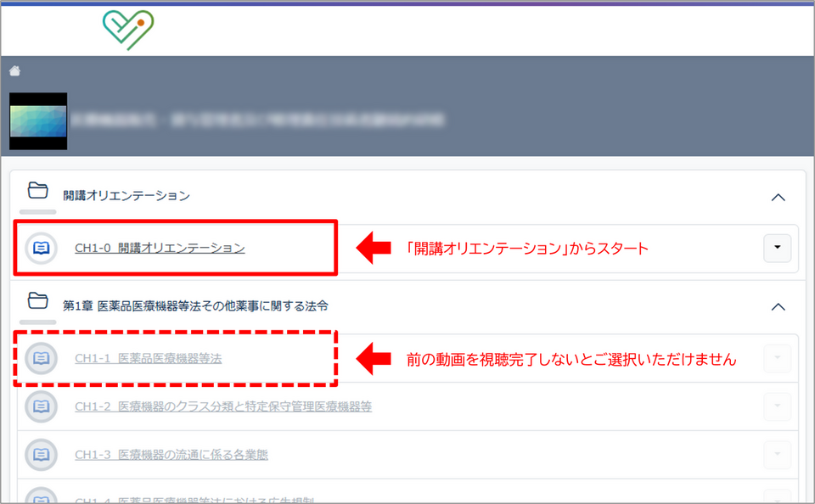Collapse the 開講オリエンテーション section chevron
The image size is (815, 504).
[778, 197]
